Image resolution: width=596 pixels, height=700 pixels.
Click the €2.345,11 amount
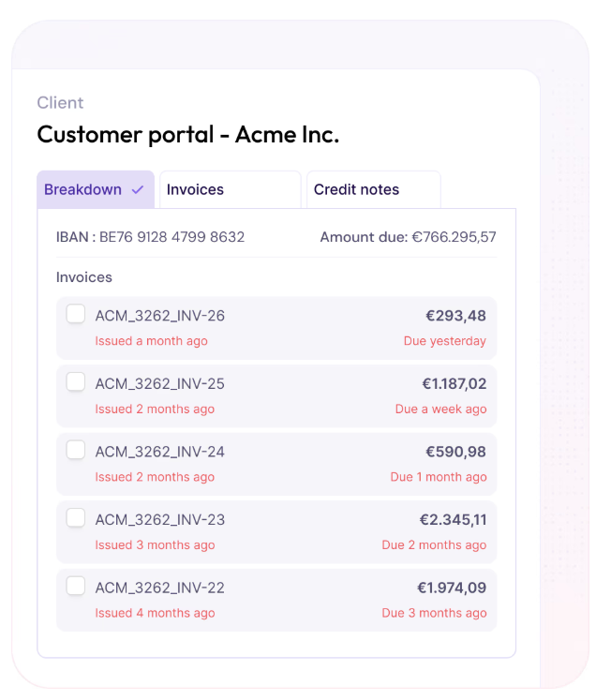(x=453, y=520)
